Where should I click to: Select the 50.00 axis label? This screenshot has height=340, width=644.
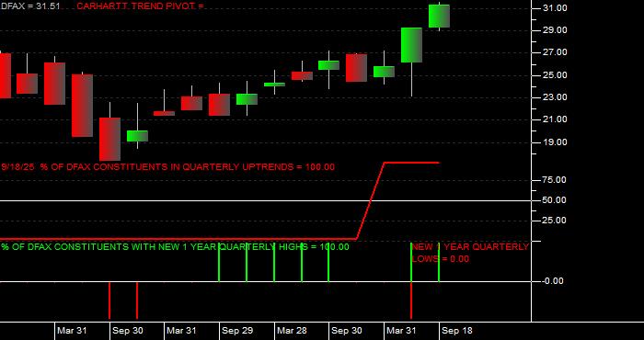click(555, 200)
